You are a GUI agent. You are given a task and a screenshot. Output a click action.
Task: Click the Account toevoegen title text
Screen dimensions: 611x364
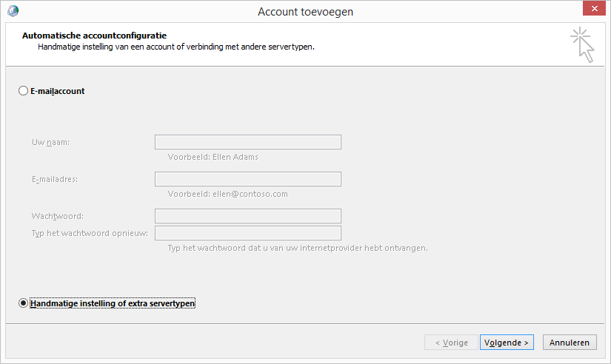pos(305,12)
